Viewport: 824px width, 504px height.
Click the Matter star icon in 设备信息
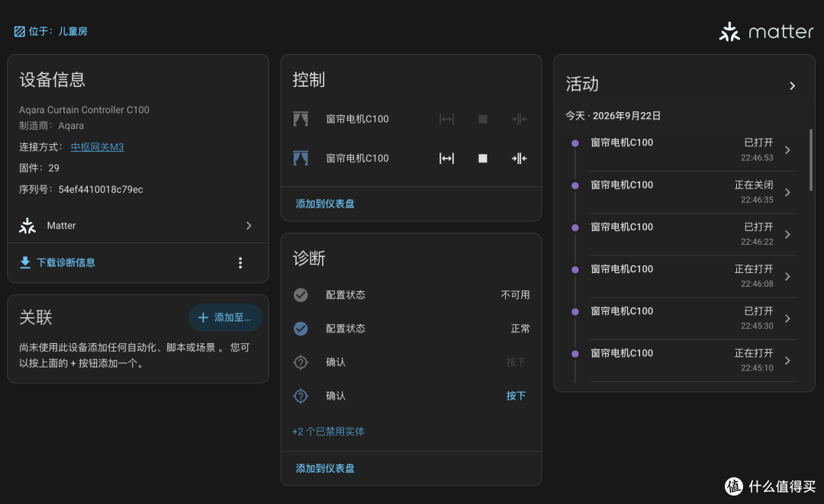[x=27, y=226]
